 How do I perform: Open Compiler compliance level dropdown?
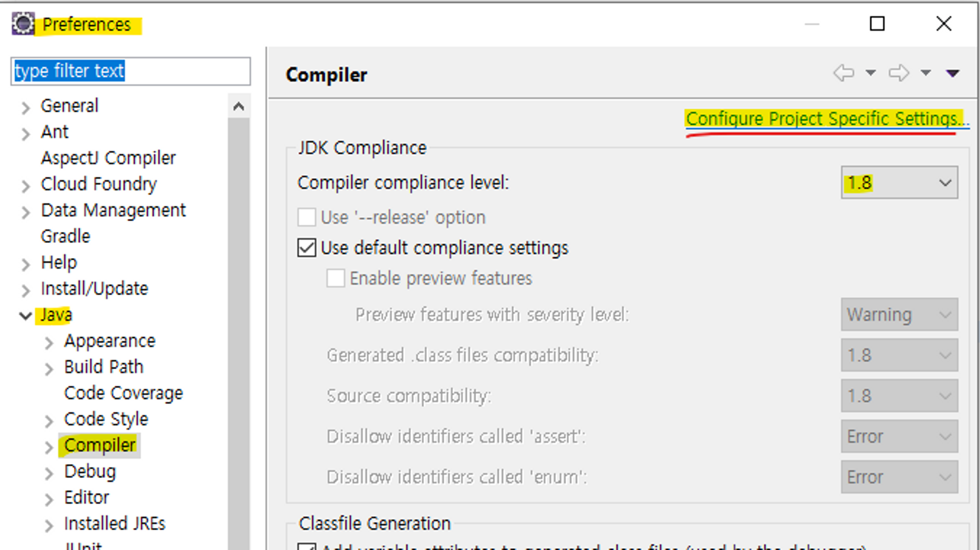pyautogui.click(x=899, y=183)
